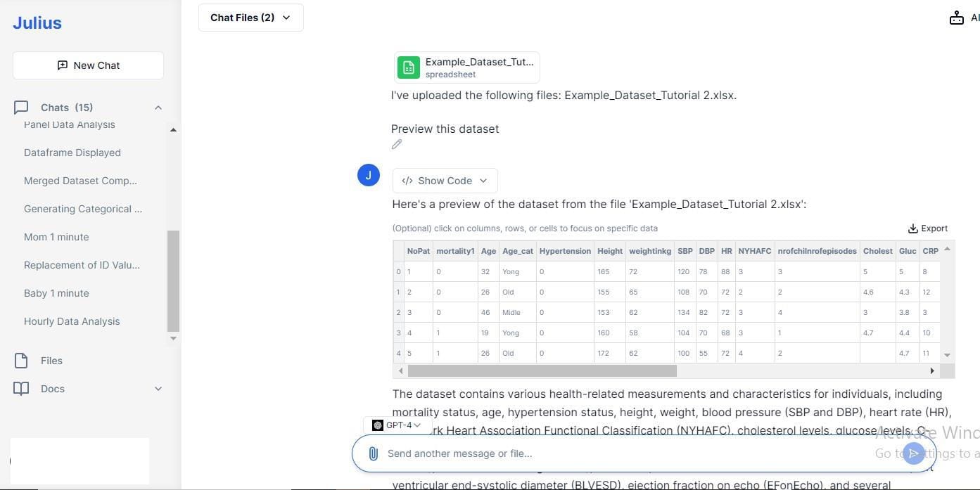Click the Julius logo link
This screenshot has height=490, width=980.
[37, 22]
